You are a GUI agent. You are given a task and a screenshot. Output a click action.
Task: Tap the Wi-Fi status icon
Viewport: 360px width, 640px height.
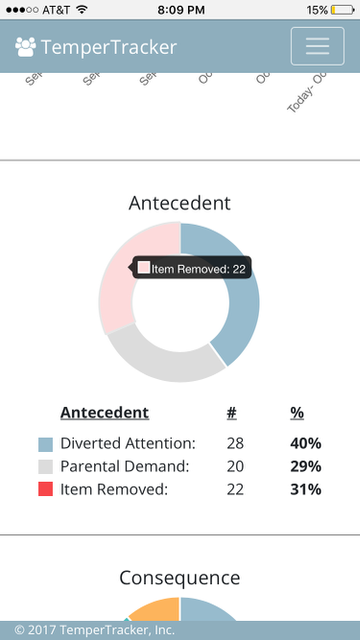tap(82, 10)
